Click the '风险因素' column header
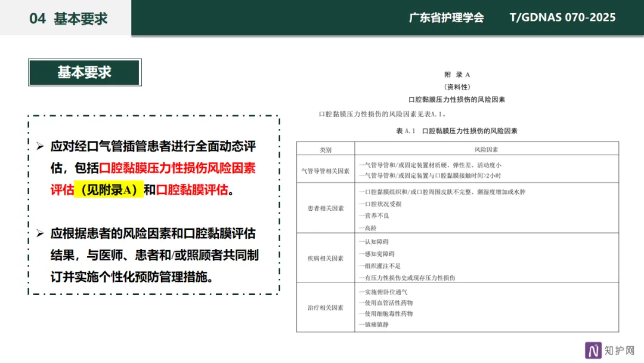This screenshot has width=644, height=363. [x=487, y=150]
